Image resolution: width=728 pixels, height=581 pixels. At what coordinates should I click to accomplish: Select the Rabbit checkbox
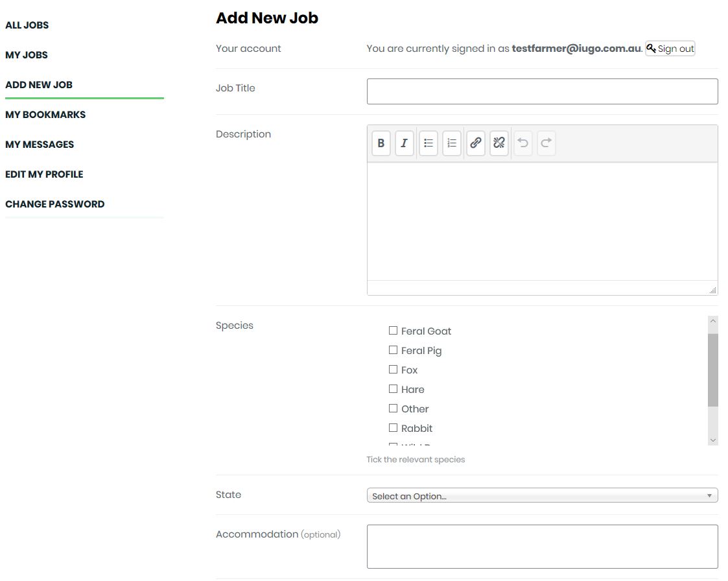393,428
